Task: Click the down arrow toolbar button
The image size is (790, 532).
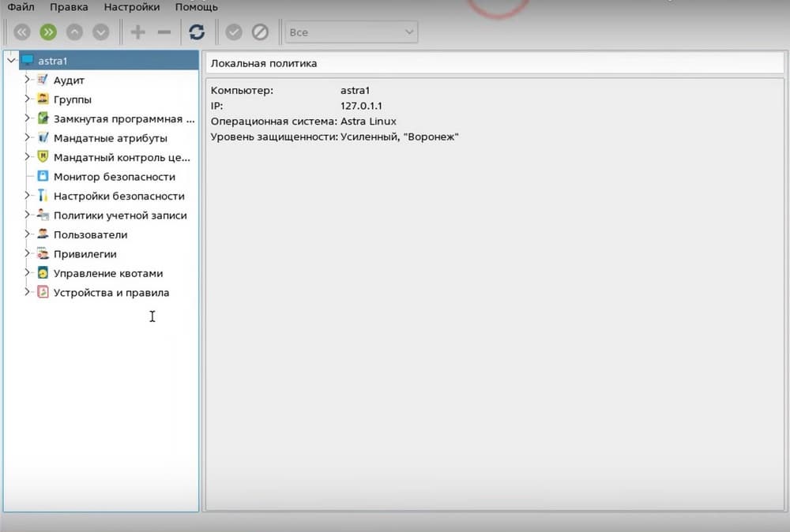Action: [x=101, y=32]
